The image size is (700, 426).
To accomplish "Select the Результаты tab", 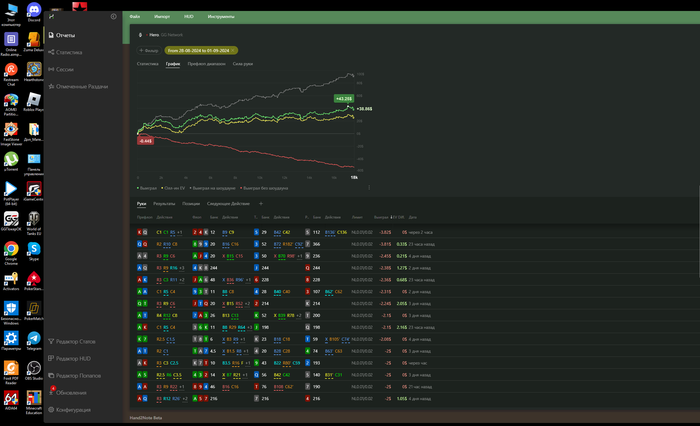I will click(164, 204).
